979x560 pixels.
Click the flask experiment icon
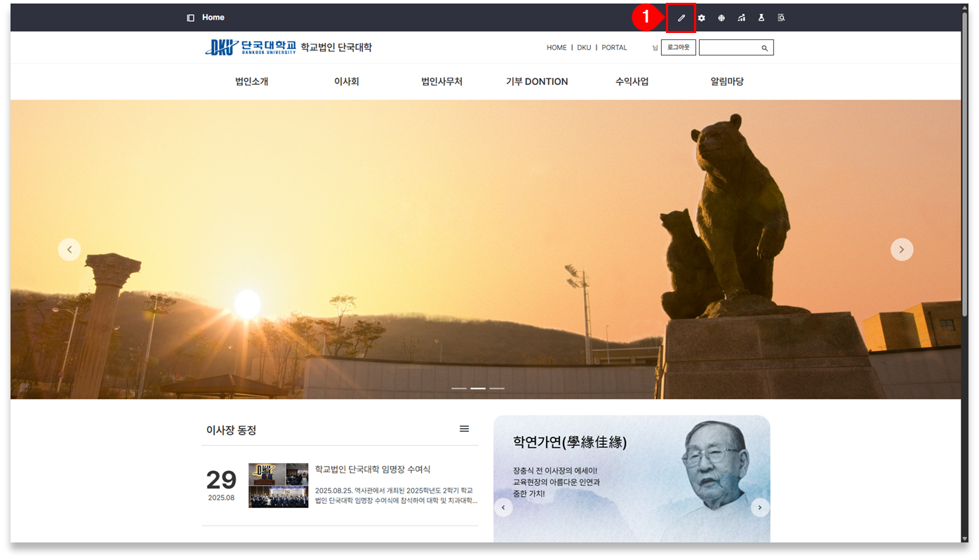[x=761, y=18]
